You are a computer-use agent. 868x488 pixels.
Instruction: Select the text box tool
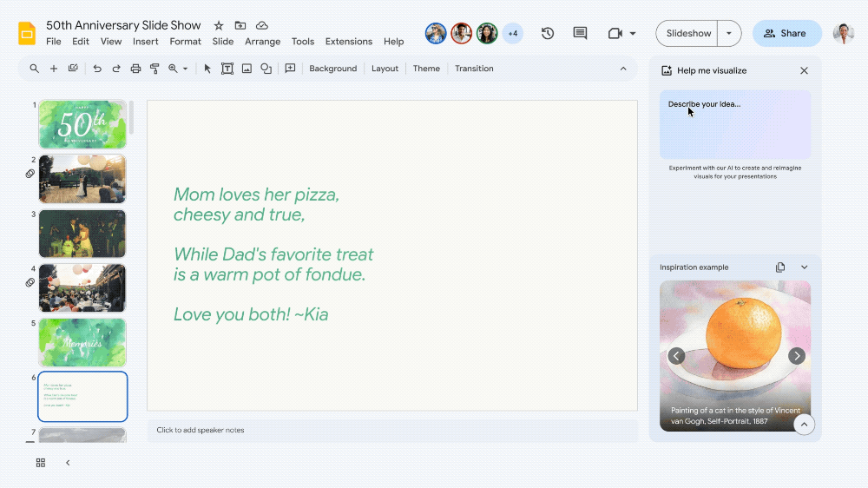pyautogui.click(x=227, y=69)
